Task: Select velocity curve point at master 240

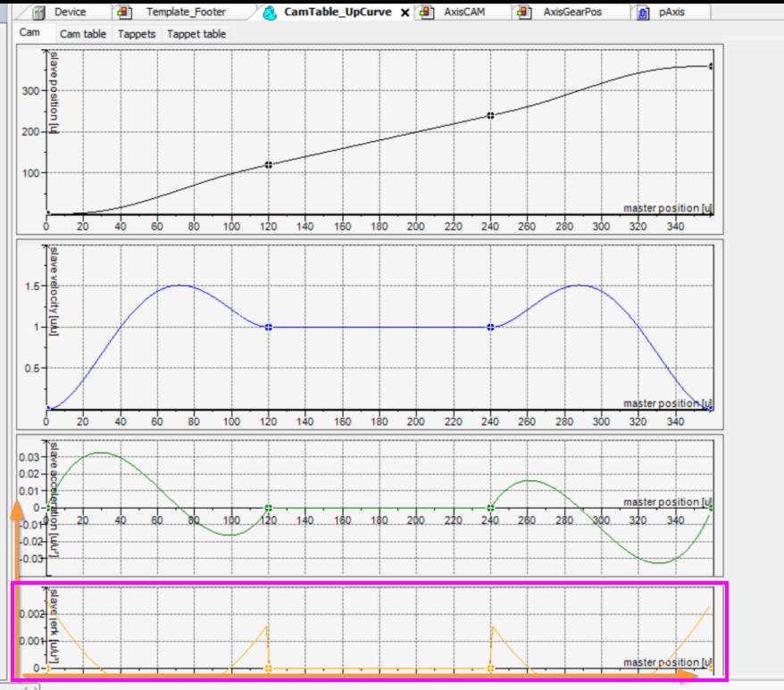Action: point(490,327)
